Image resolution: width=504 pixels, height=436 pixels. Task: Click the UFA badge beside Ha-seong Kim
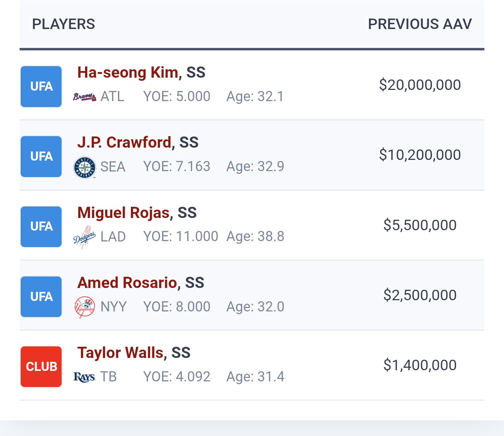[x=41, y=86]
